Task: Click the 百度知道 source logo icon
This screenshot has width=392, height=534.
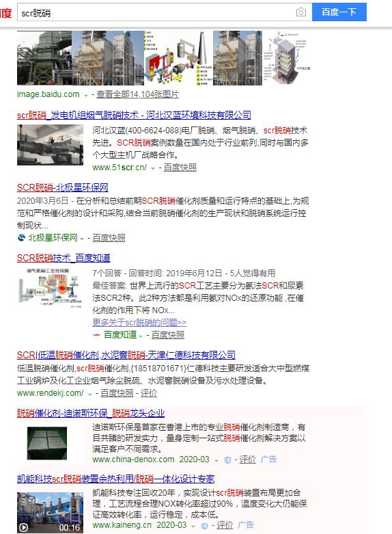Action: tap(97, 335)
